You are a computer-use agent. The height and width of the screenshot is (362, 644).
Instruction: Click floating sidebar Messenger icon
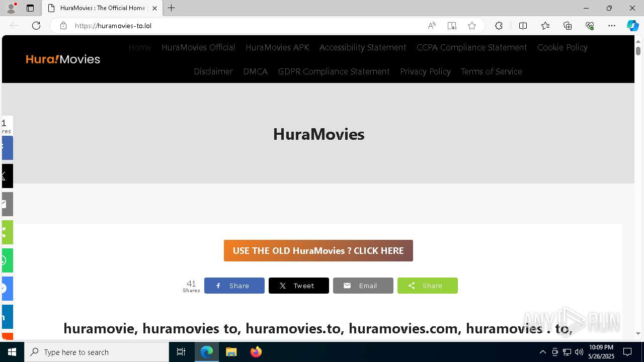7,289
